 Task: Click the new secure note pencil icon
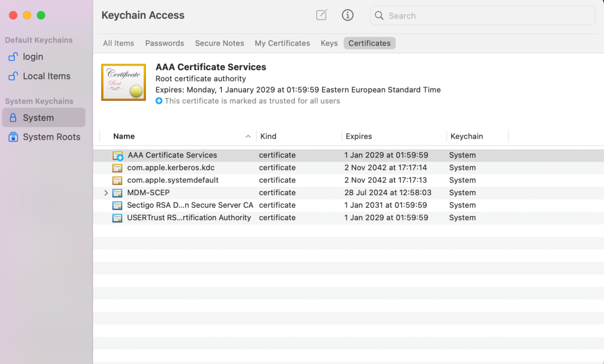pos(321,15)
